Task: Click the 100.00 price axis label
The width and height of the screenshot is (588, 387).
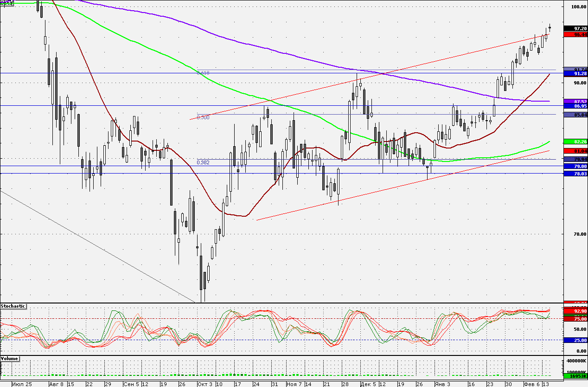Action: click(x=578, y=7)
